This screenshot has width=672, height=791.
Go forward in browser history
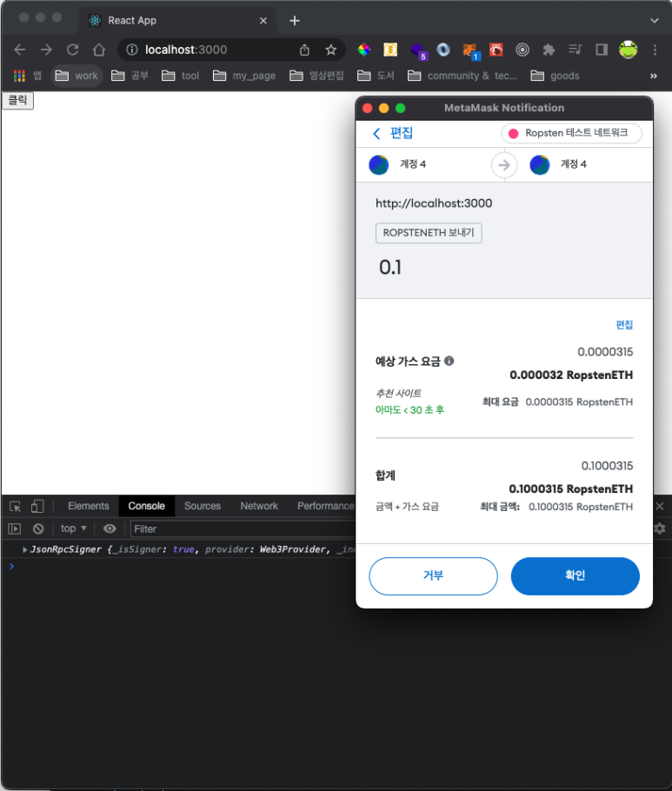click(x=46, y=50)
